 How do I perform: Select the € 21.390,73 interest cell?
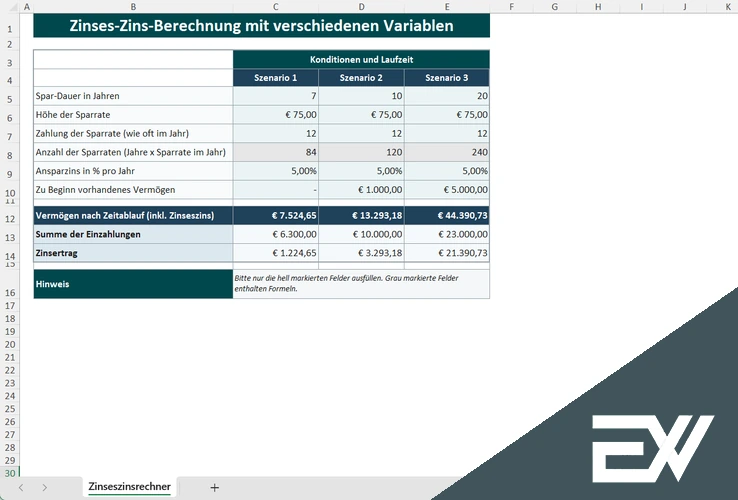click(447, 253)
